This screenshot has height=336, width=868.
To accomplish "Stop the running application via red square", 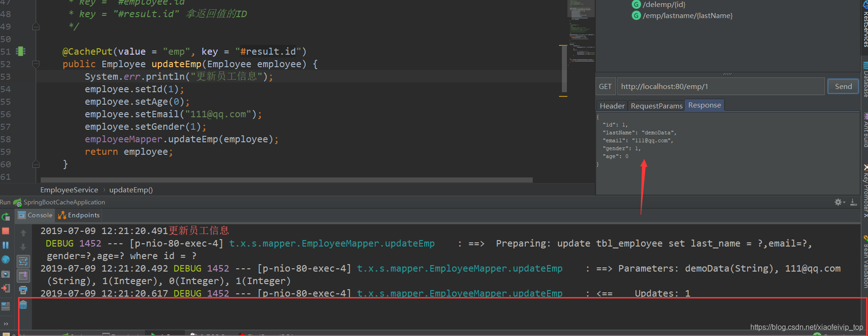I will [6, 231].
